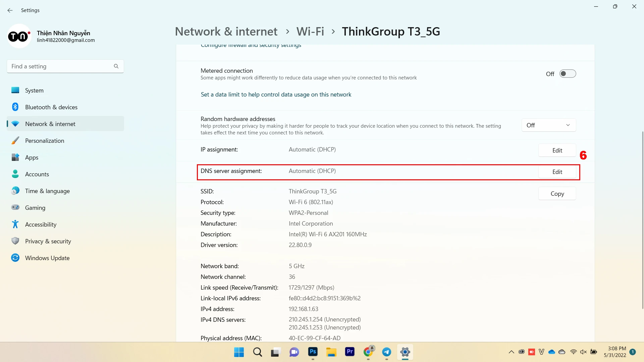Click the 'Set a data limit' link
The height and width of the screenshot is (362, 644).
coord(276,95)
